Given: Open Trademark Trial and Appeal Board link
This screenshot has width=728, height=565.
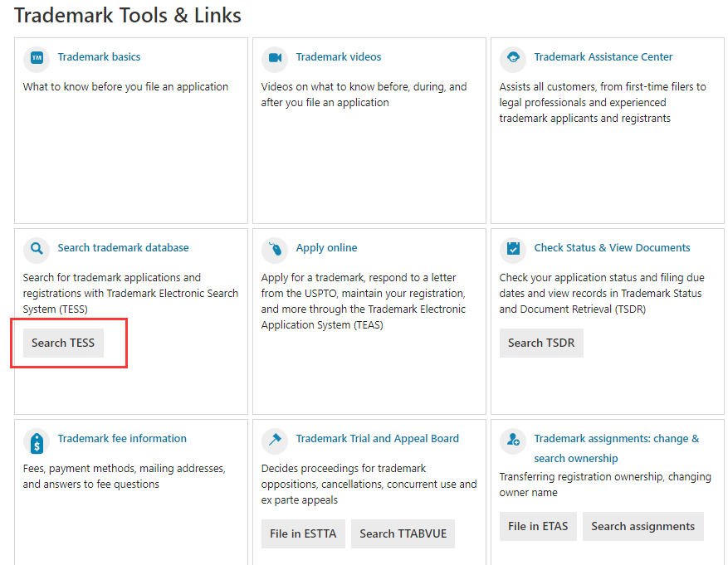Looking at the screenshot, I should (378, 438).
